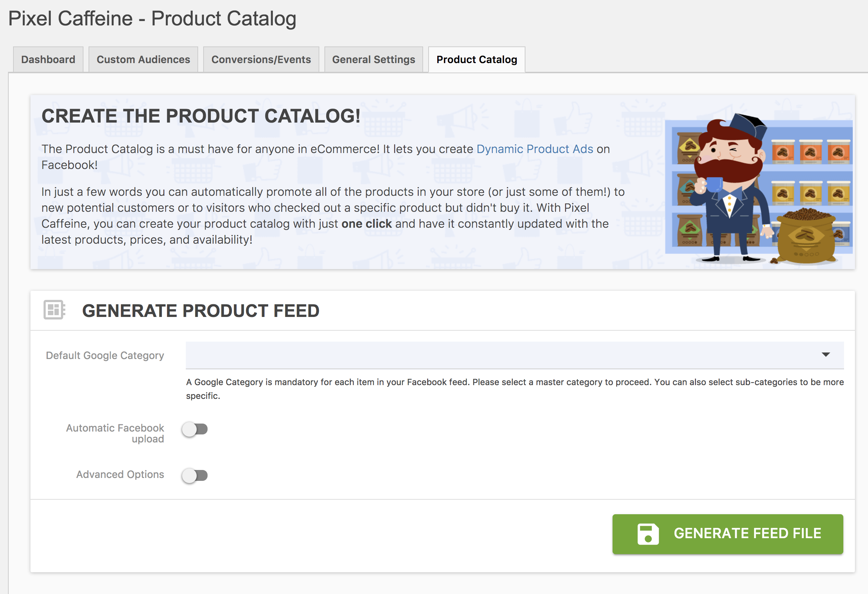Viewport: 868px width, 594px height.
Task: Click the Advanced Options label
Action: [120, 475]
